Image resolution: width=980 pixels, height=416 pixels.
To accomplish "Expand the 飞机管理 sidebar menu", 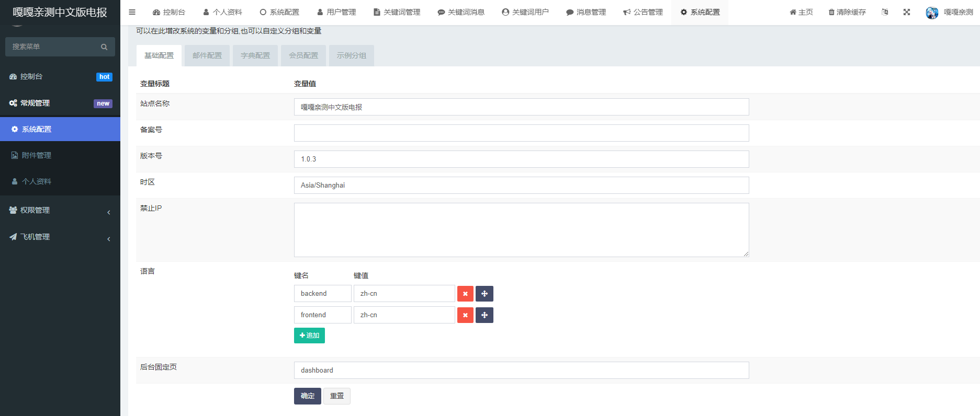I will click(60, 237).
